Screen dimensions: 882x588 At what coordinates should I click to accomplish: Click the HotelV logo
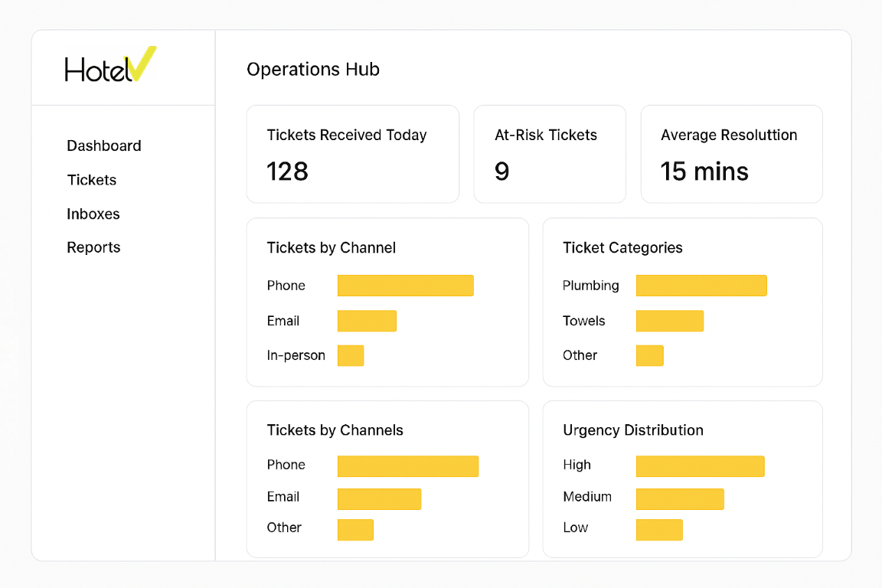(109, 66)
